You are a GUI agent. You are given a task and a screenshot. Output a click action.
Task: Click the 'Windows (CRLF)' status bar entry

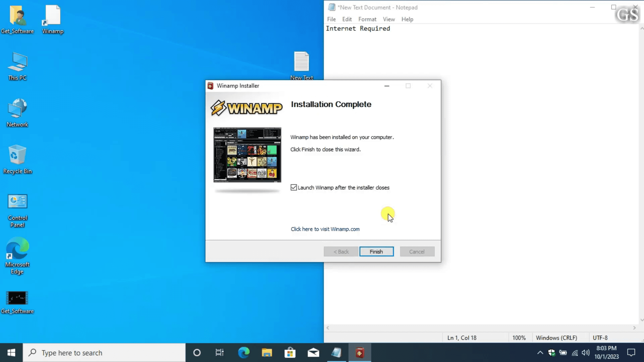click(x=556, y=338)
